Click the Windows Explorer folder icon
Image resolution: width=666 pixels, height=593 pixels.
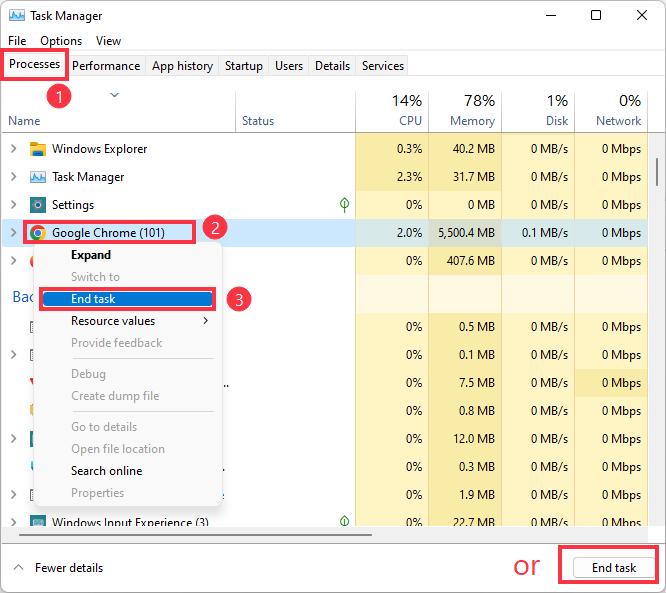(38, 149)
